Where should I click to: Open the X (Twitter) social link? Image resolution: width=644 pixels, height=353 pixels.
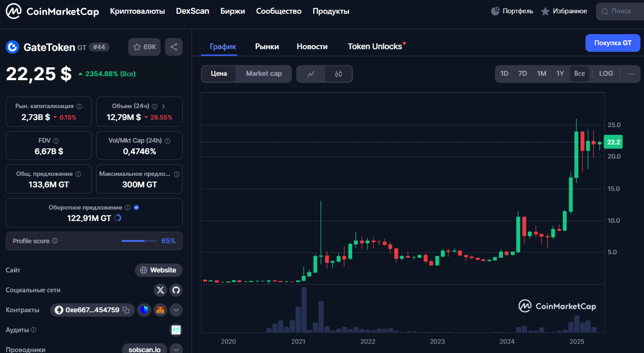tap(161, 290)
